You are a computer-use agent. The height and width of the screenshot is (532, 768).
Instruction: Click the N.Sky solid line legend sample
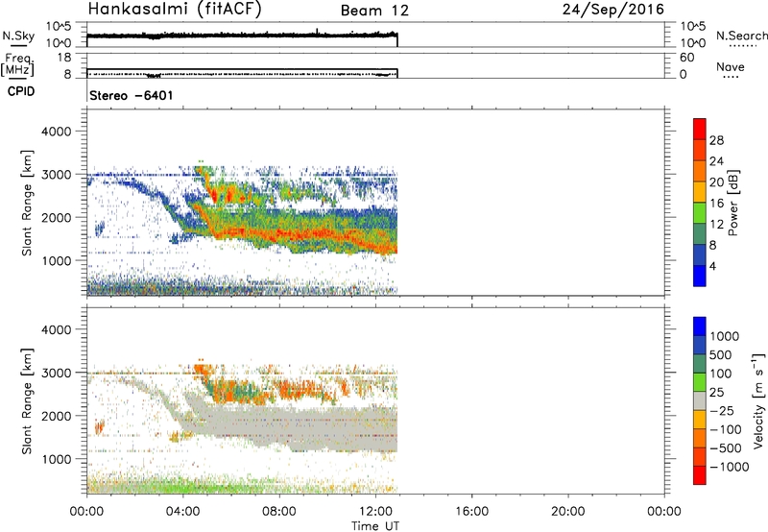coord(18,45)
